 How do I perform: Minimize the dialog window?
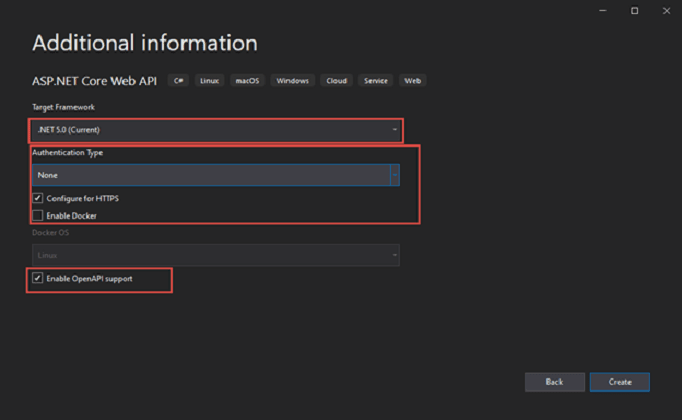(x=605, y=11)
